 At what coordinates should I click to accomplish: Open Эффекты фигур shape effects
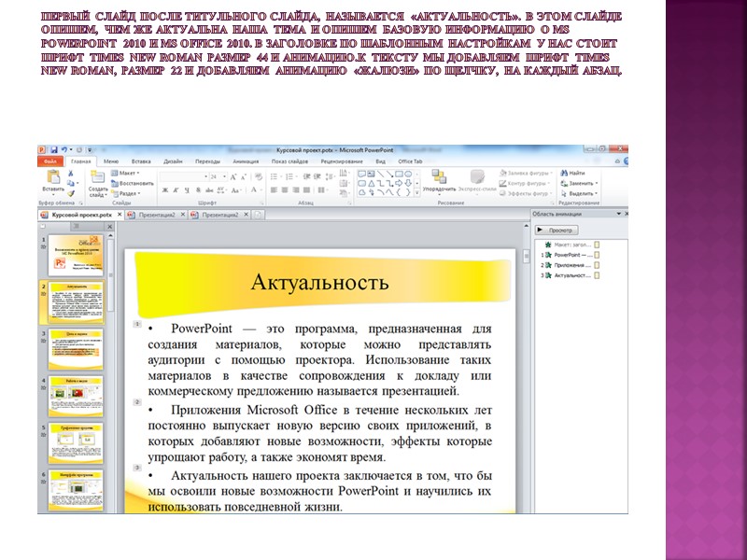point(526,193)
